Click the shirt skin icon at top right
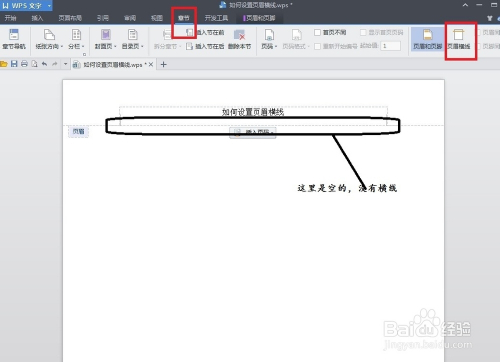500x362 pixels. pos(489,18)
